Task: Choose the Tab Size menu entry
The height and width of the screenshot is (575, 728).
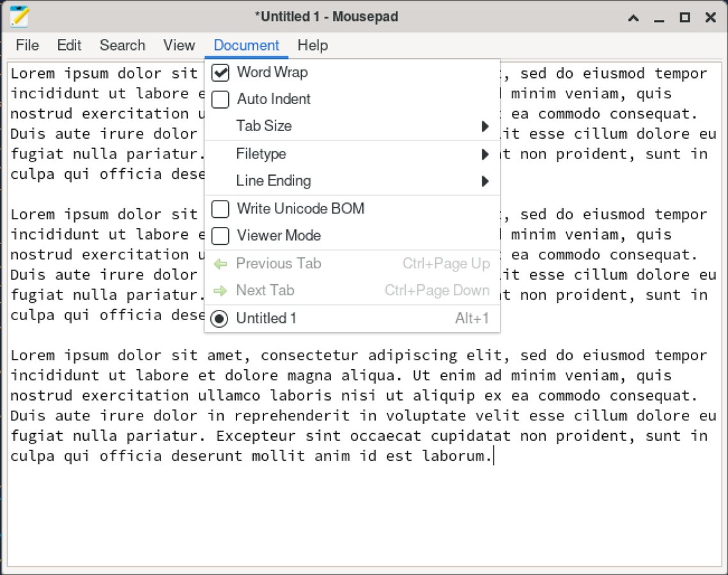Action: pyautogui.click(x=352, y=126)
